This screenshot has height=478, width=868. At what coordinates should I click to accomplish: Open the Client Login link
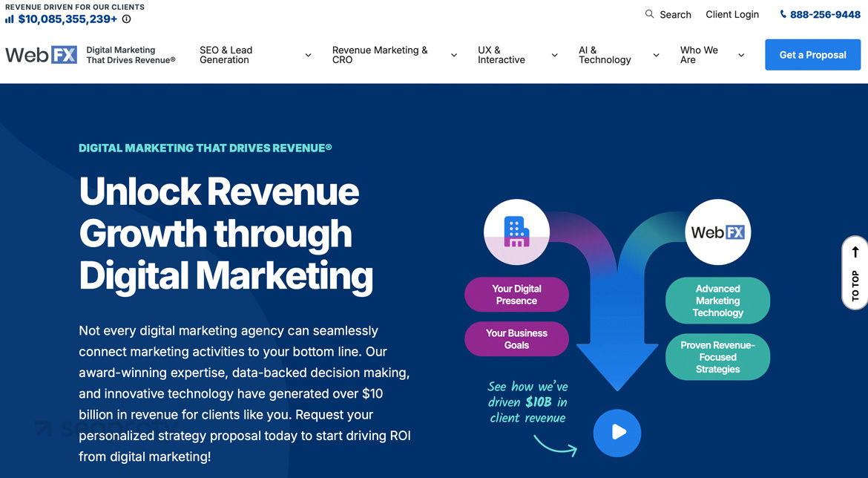pos(731,14)
